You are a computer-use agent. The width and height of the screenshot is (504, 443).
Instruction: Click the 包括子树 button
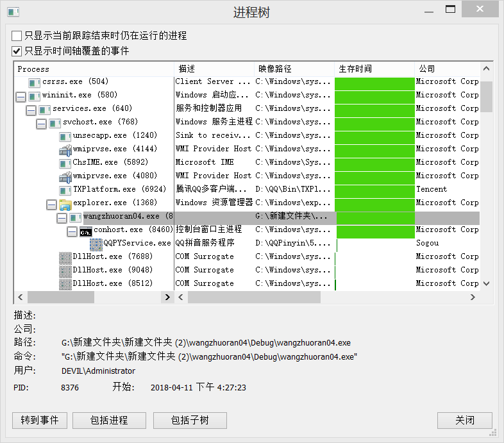190,420
